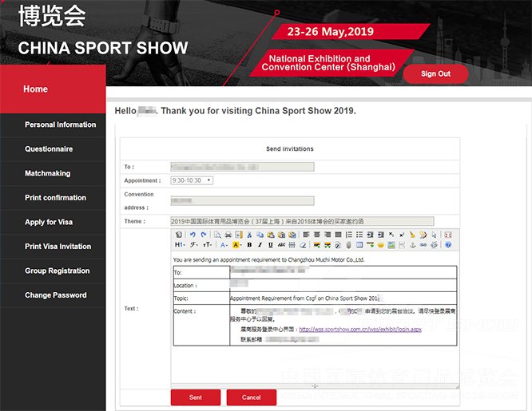Click the Undo icon in editor toolbar
The height and width of the screenshot is (411, 532).
click(193, 235)
